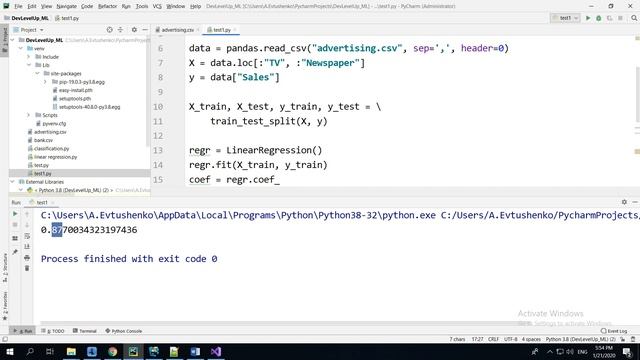
Task: Stop process in Run panel
Action: tap(15, 225)
